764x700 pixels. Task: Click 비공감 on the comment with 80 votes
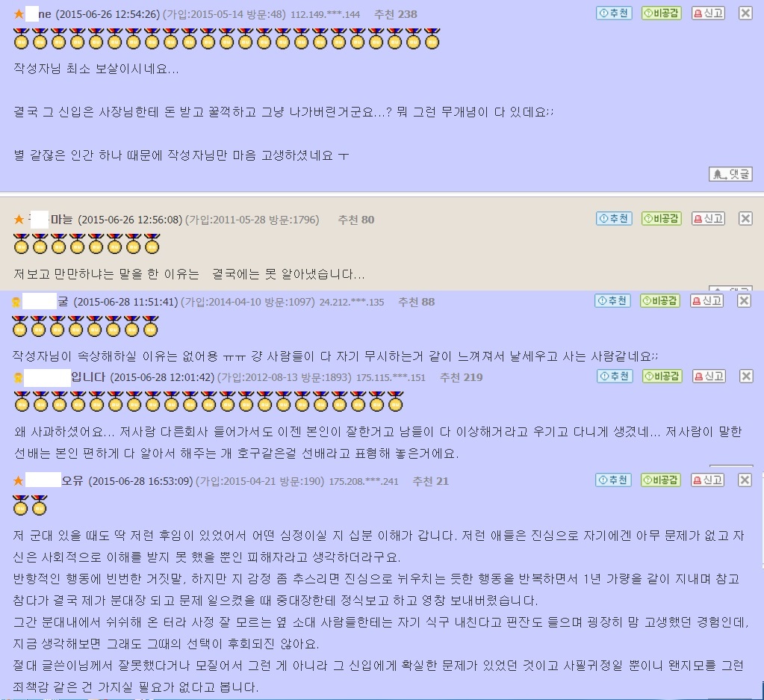coord(661,218)
